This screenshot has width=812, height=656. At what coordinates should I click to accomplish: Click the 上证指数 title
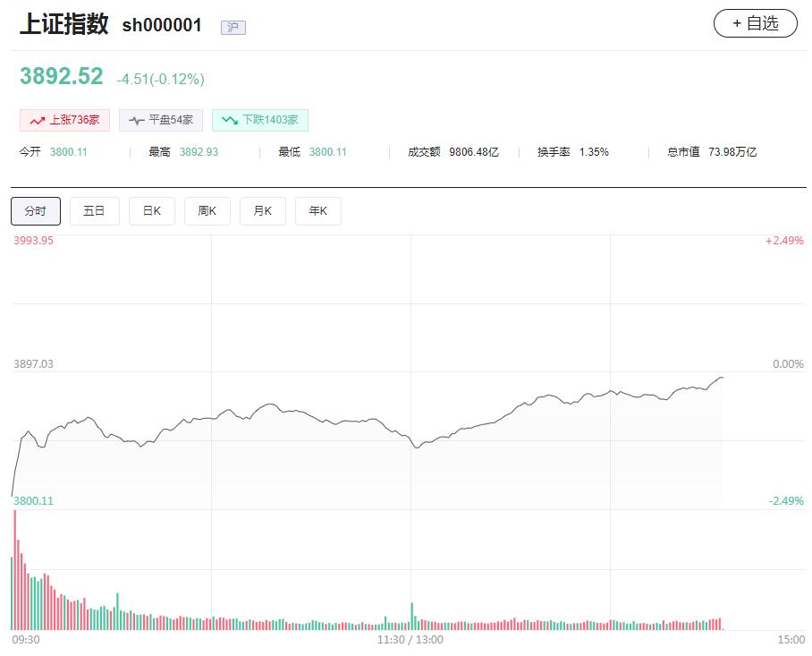click(63, 24)
